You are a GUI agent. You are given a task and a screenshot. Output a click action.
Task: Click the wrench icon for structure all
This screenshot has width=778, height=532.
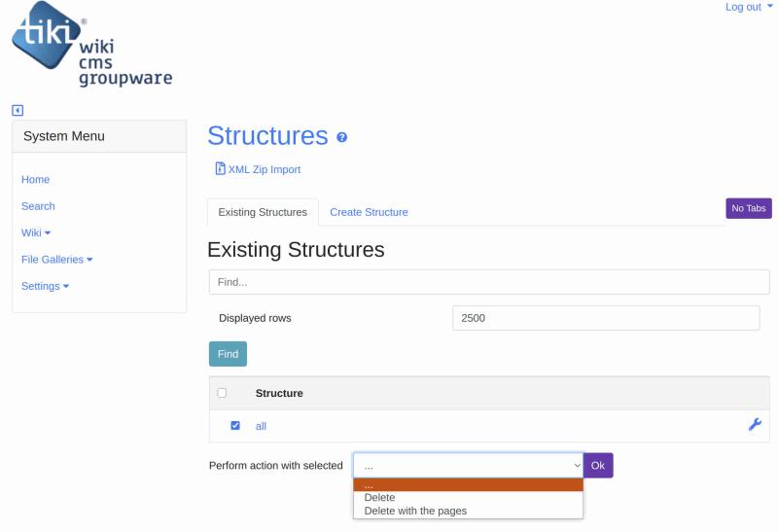coord(755,425)
